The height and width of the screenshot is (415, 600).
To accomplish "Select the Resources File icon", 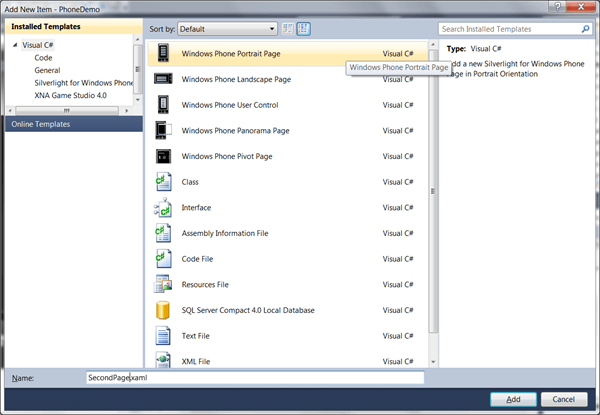I will 163,284.
